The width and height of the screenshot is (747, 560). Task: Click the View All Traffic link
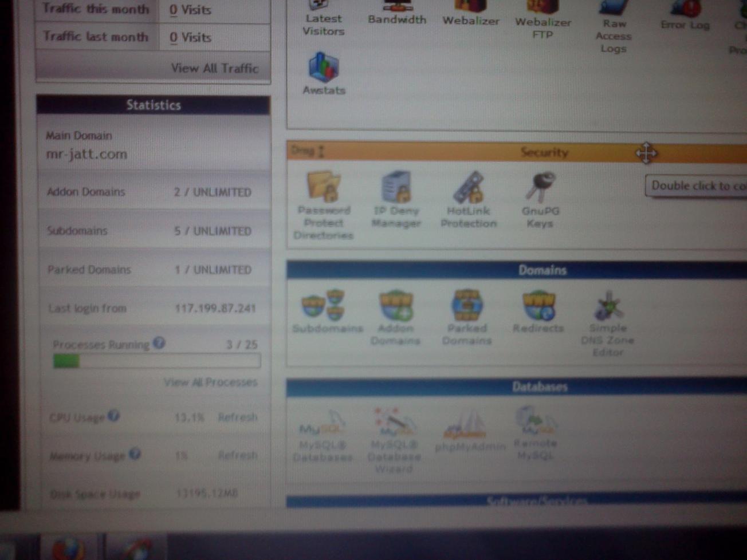pos(214,68)
